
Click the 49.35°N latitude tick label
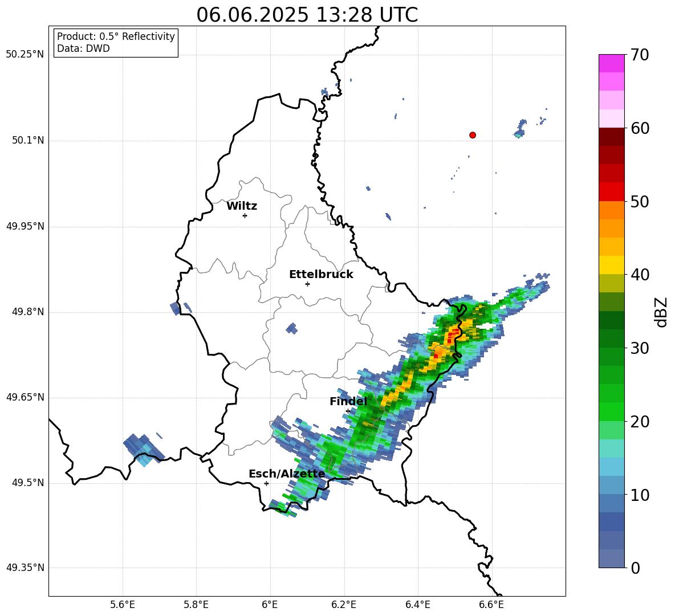(x=25, y=568)
